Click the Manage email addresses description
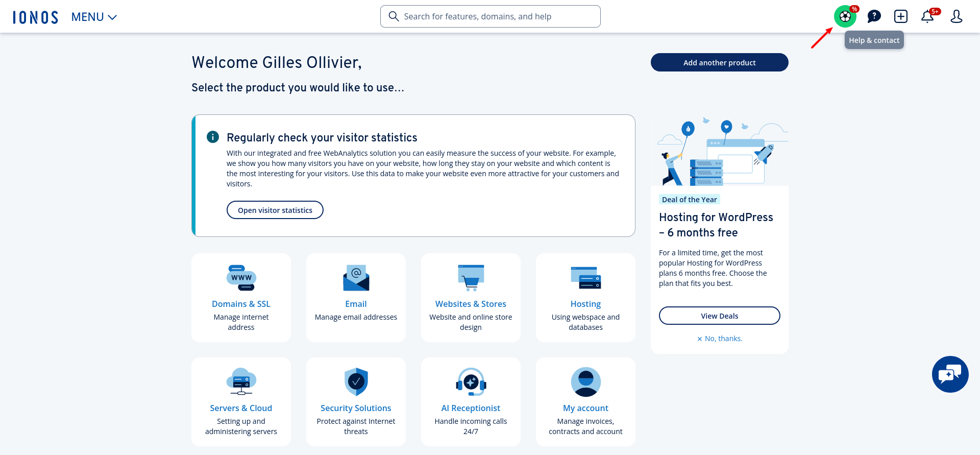Image resolution: width=980 pixels, height=455 pixels. (356, 317)
